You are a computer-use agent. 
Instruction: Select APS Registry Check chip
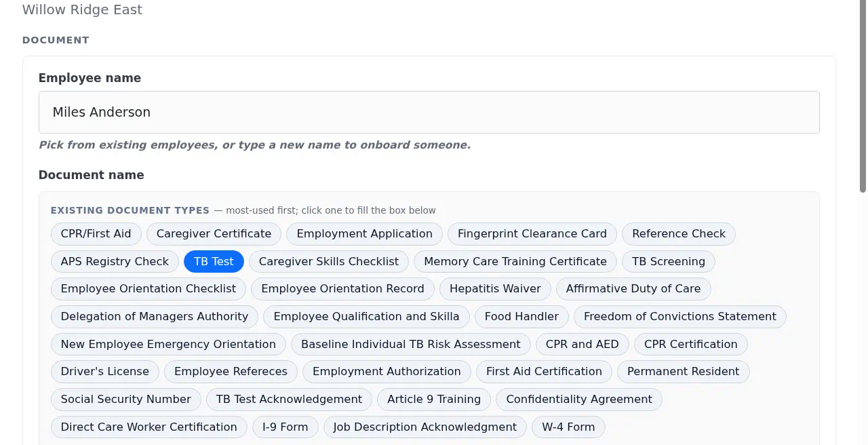115,261
